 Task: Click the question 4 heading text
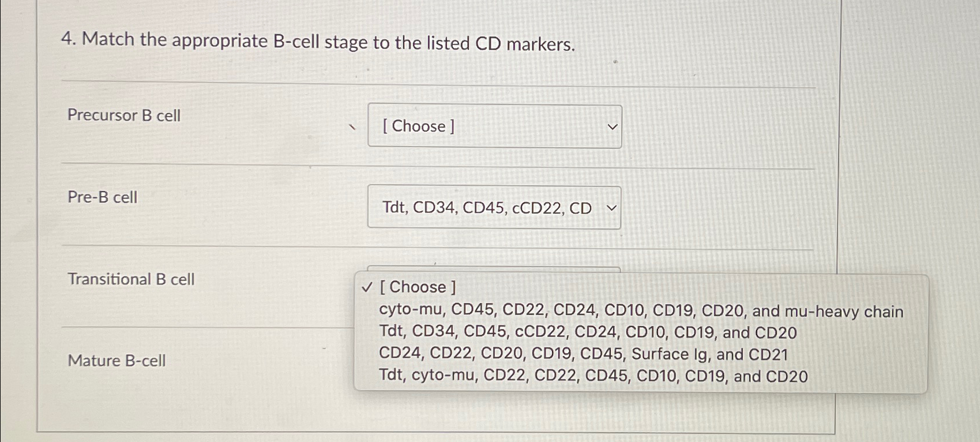click(x=320, y=43)
